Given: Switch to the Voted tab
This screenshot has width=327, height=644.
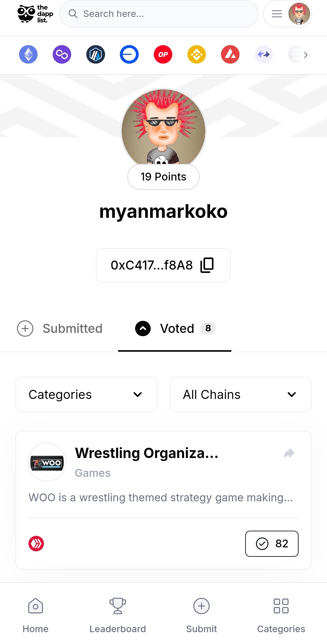Looking at the screenshot, I should pyautogui.click(x=175, y=329).
